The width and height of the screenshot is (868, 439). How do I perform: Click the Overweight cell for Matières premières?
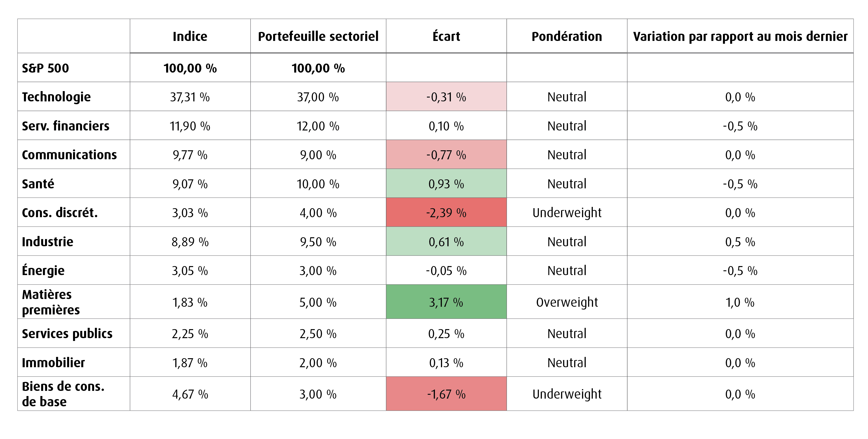[567, 302]
